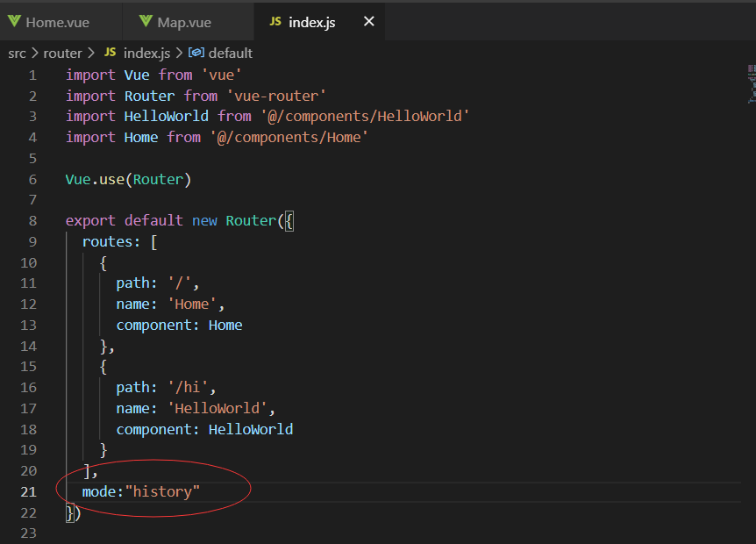Expand the chevron after src breadcrumb
This screenshot has width=756, height=544.
click(35, 53)
